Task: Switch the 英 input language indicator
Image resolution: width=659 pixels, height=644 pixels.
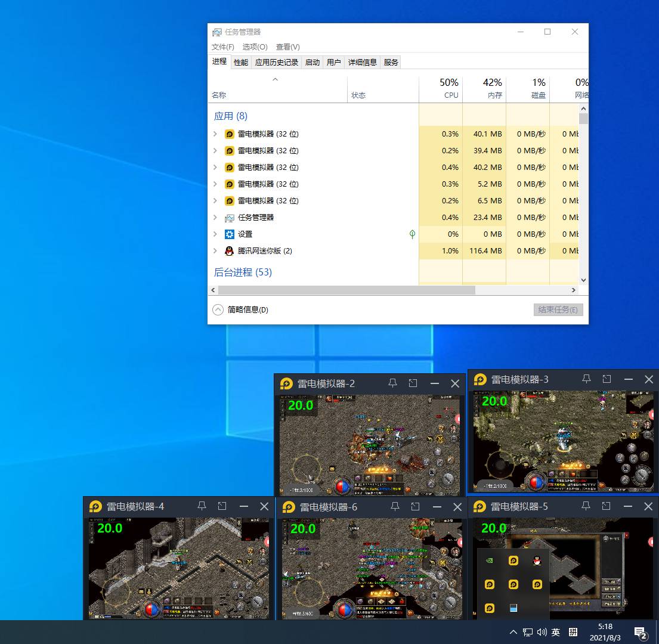Action: coord(556,632)
